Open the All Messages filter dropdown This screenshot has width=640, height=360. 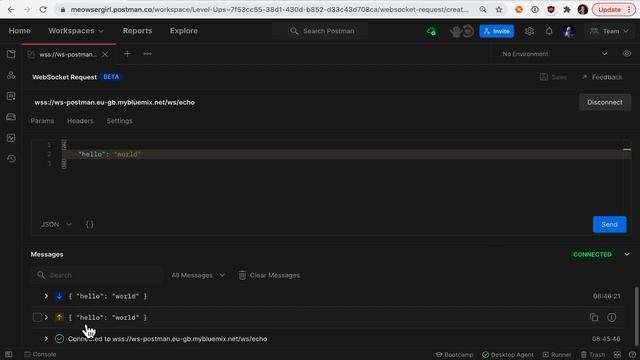(x=198, y=275)
